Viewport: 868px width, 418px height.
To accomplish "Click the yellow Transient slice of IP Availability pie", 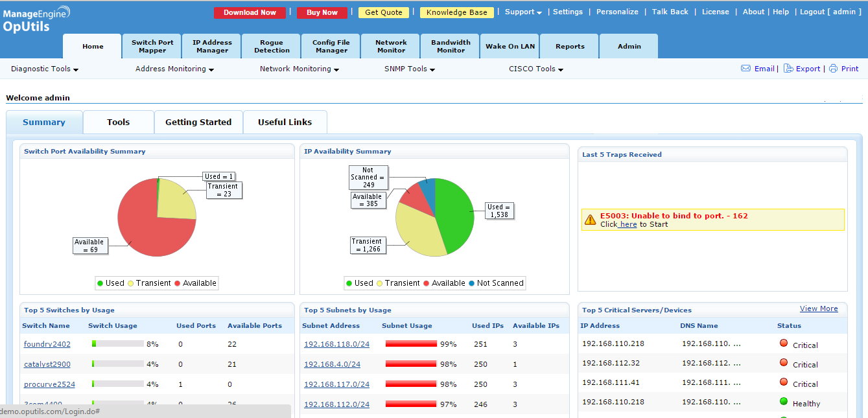I will (418, 230).
